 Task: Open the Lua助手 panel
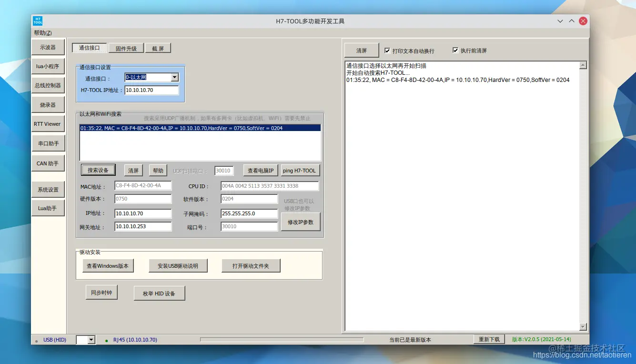tap(48, 208)
